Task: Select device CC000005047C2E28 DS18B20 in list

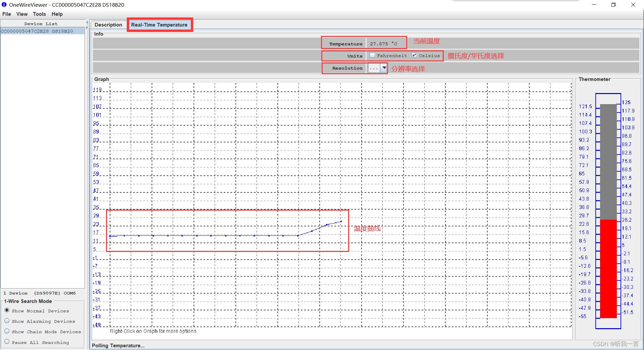Action: pyautogui.click(x=42, y=31)
